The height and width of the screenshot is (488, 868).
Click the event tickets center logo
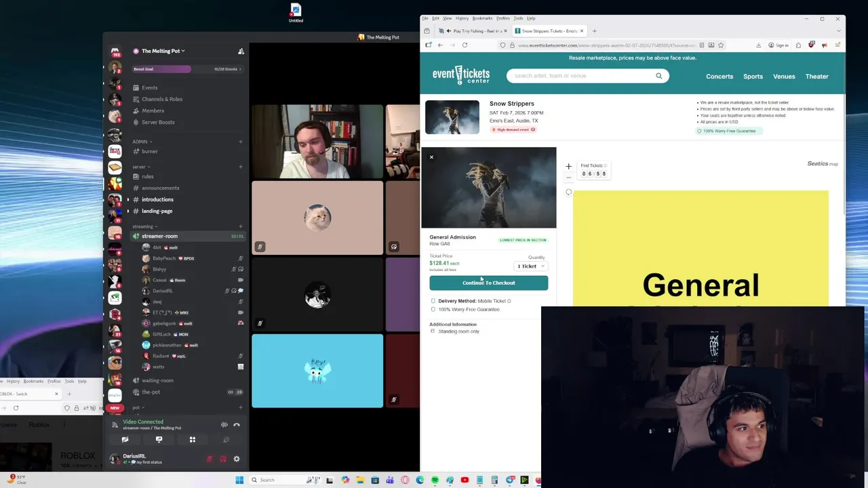tap(461, 75)
